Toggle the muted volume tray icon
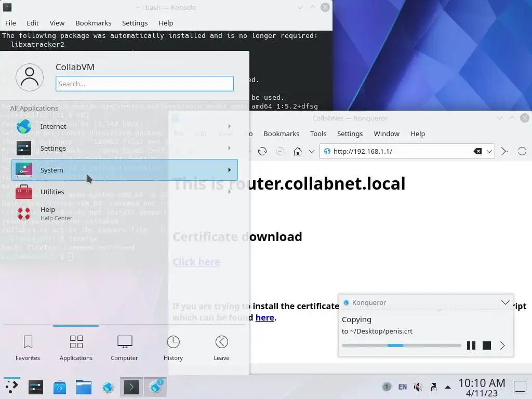The width and height of the screenshot is (532, 399). point(418,387)
